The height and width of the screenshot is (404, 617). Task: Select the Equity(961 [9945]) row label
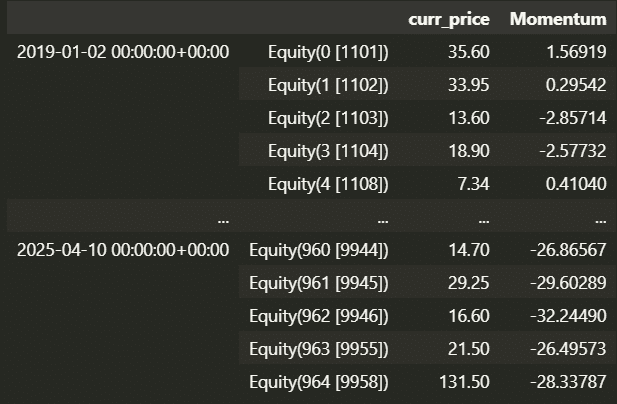coord(318,282)
